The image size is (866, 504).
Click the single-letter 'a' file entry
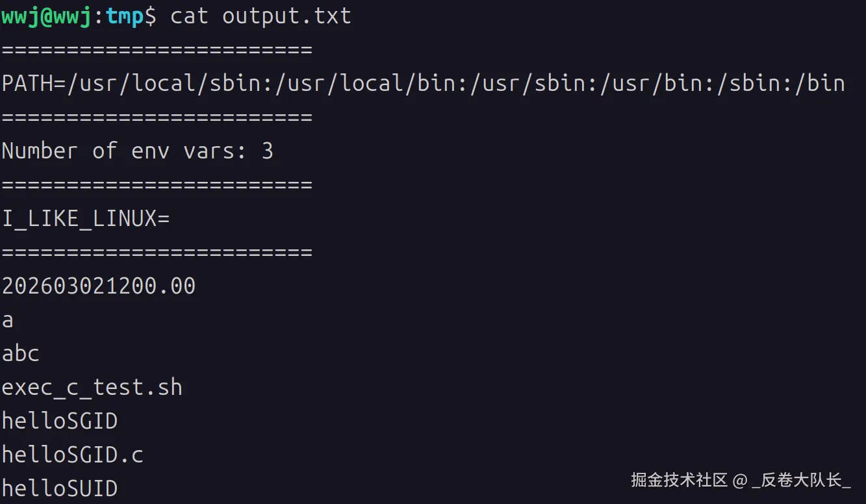(8, 320)
